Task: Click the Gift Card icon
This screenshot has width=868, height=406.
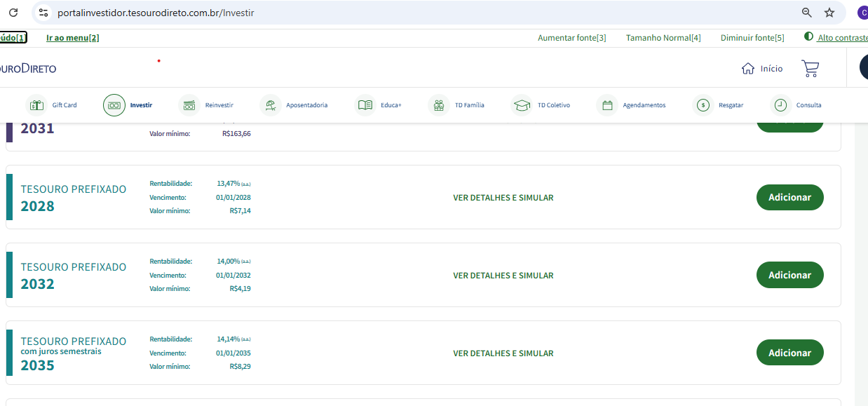Action: pyautogui.click(x=36, y=105)
